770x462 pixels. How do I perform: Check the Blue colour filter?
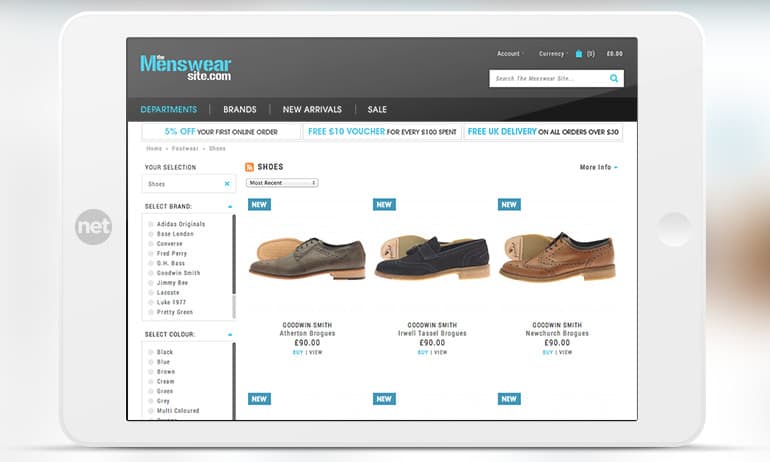point(151,362)
